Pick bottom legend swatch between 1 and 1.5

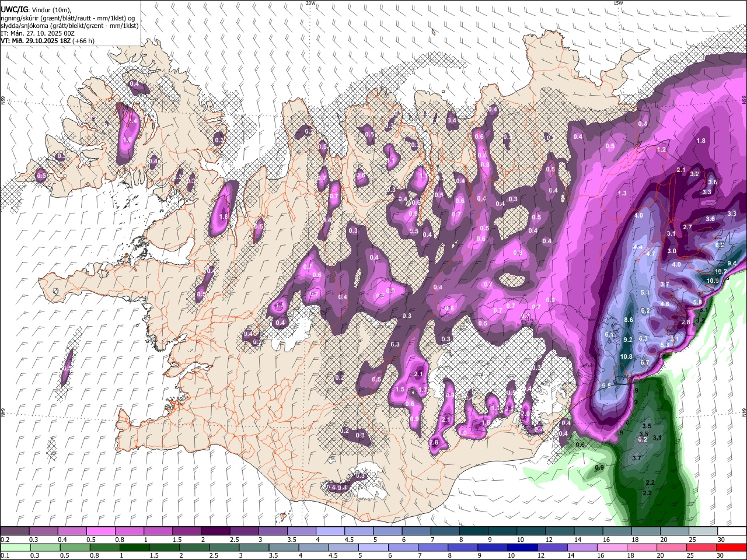point(134,547)
